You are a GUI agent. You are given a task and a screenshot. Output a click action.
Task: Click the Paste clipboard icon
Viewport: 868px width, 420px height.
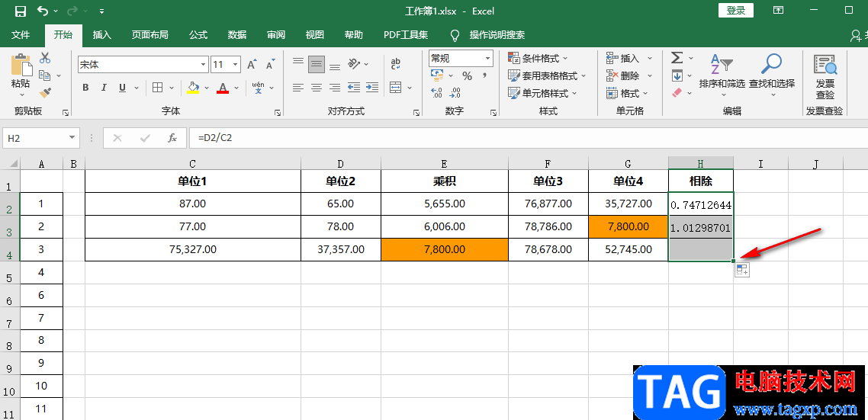coord(21,65)
